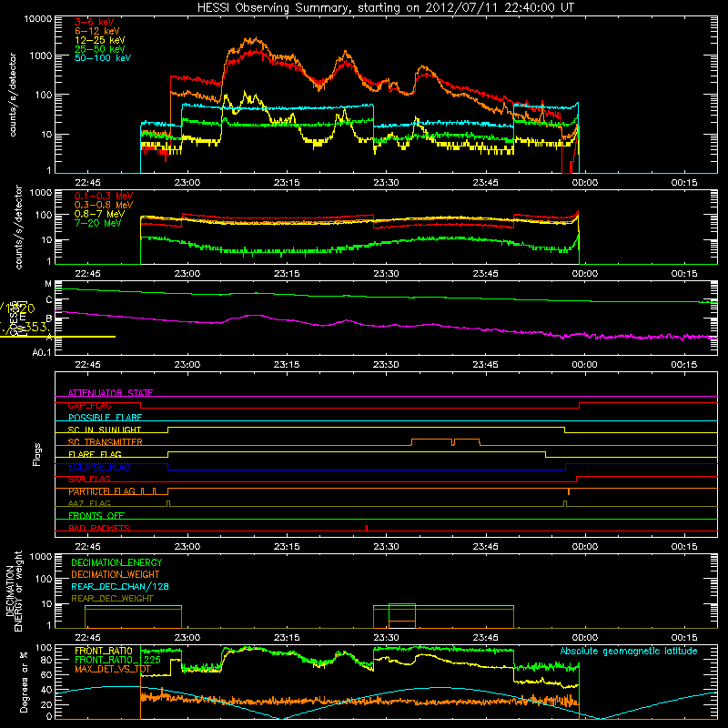Select the DECIMATION ENERGY or weight axis title
This screenshot has height=728, width=728.
[14, 591]
